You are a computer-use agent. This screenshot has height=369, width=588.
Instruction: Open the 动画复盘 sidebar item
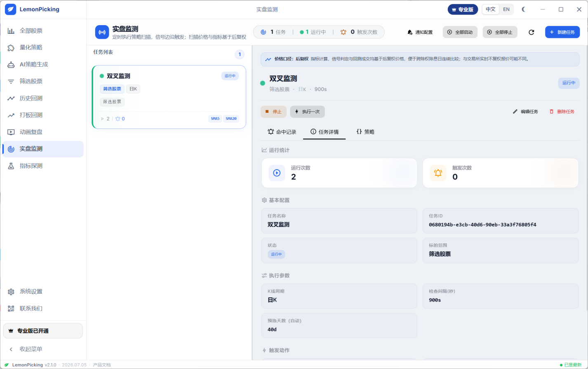coord(43,132)
